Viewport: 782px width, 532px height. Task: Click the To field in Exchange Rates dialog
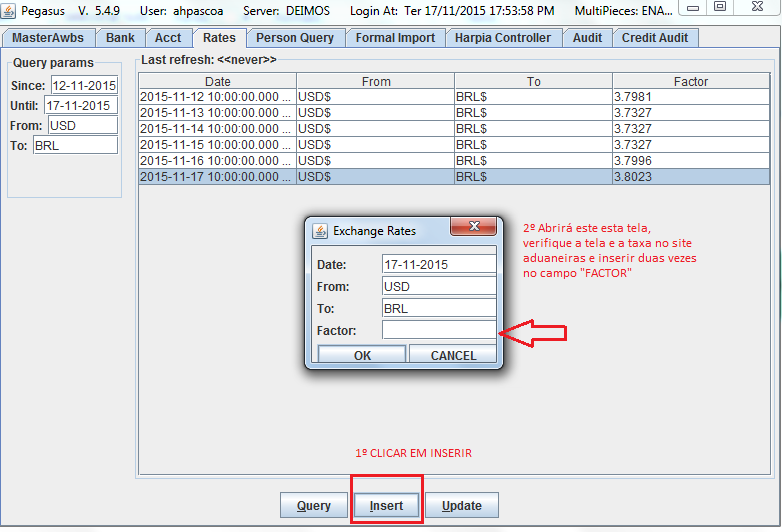click(439, 308)
